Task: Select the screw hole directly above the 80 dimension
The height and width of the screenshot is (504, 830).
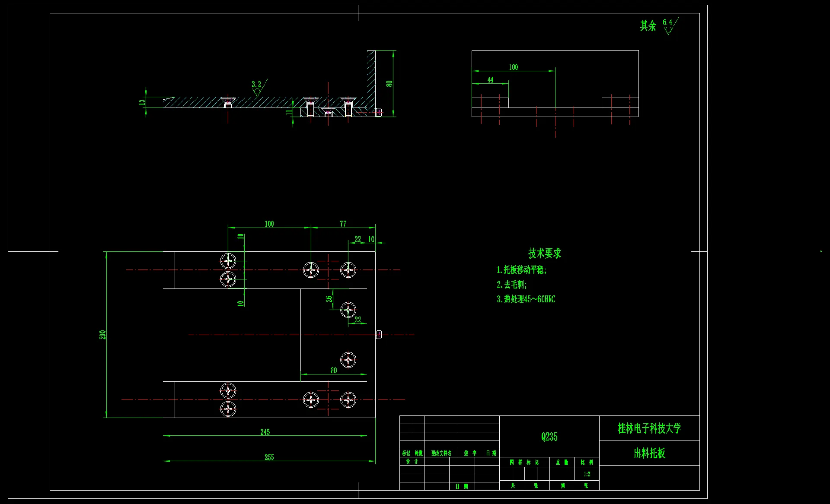Action: (x=348, y=359)
